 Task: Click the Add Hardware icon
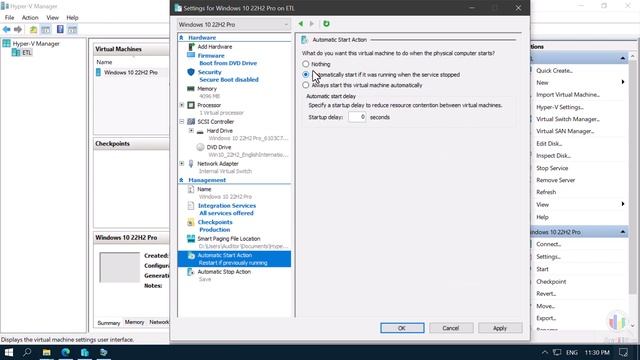point(191,47)
